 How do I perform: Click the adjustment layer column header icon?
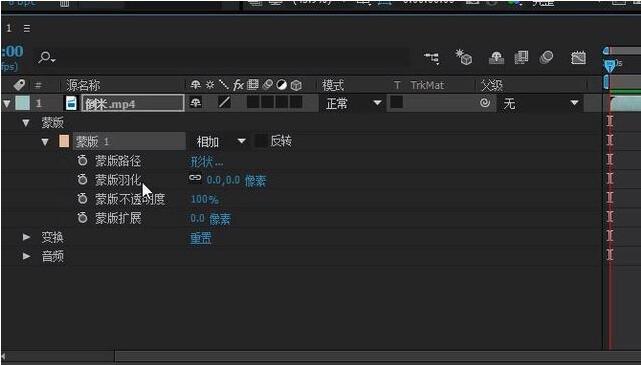[x=282, y=85]
